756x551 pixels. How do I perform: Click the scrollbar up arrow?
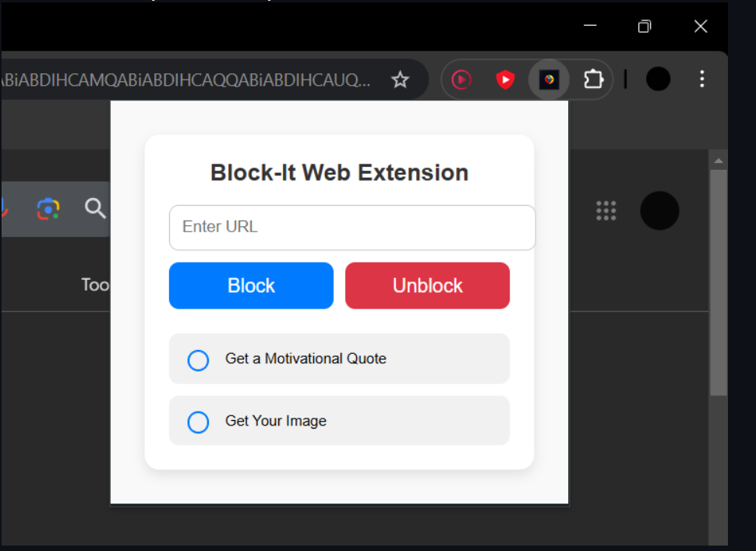[x=719, y=161]
